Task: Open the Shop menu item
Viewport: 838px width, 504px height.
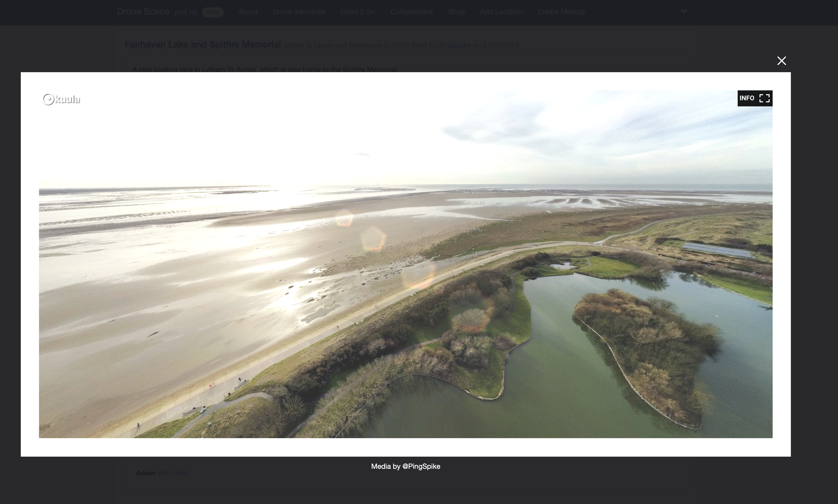Action: pyautogui.click(x=456, y=12)
